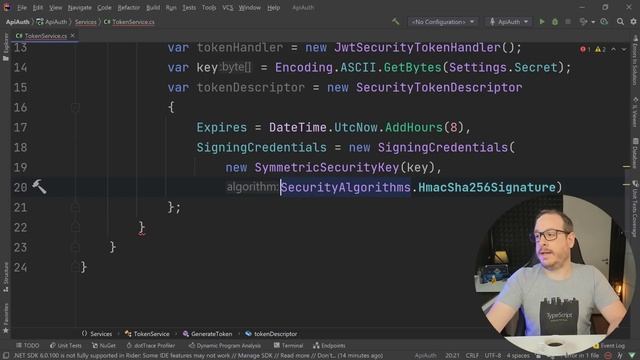Click the 20:21 caret position in status bar
Screen dimensions: 640x360
point(452,356)
